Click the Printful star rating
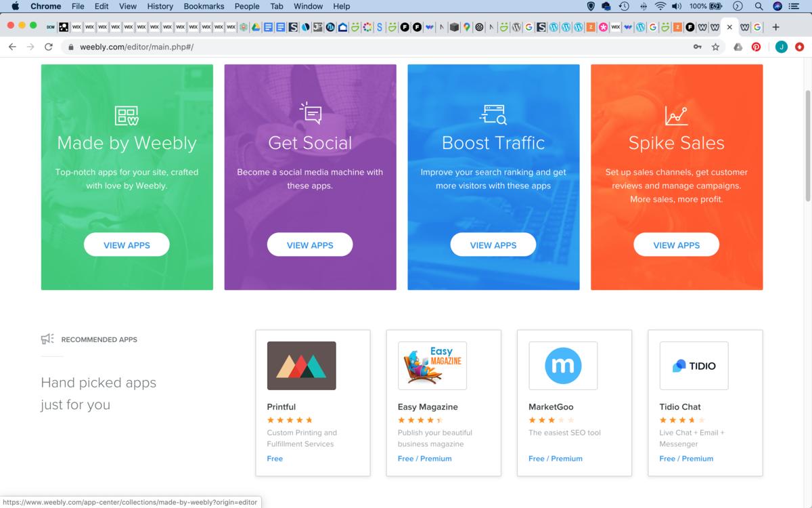The width and height of the screenshot is (812, 508). [x=290, y=420]
